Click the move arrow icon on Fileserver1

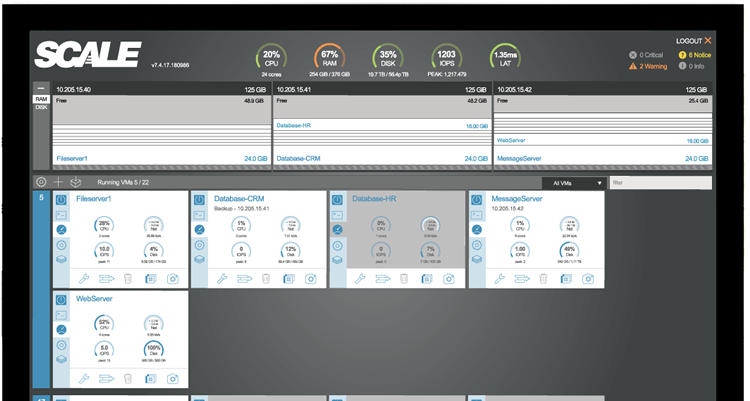(x=106, y=278)
